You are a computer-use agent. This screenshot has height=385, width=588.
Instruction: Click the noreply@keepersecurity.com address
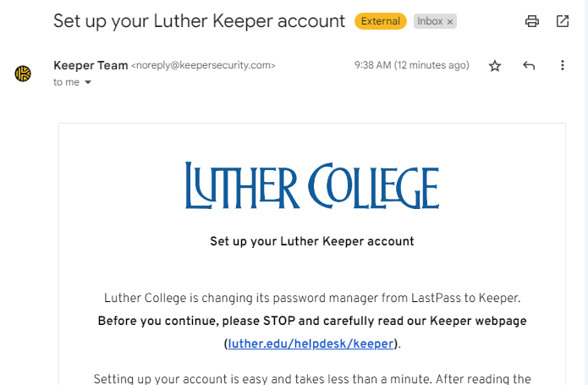203,65
